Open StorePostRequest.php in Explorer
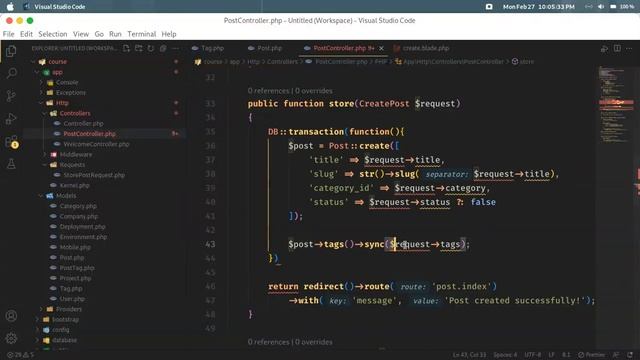Viewport: 640px width, 360px height. pyautogui.click(x=94, y=175)
